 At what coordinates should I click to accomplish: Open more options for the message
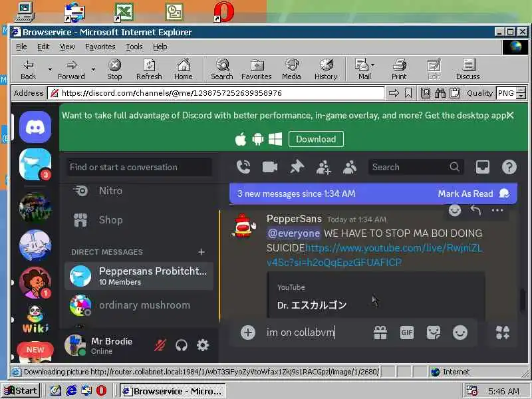497,210
